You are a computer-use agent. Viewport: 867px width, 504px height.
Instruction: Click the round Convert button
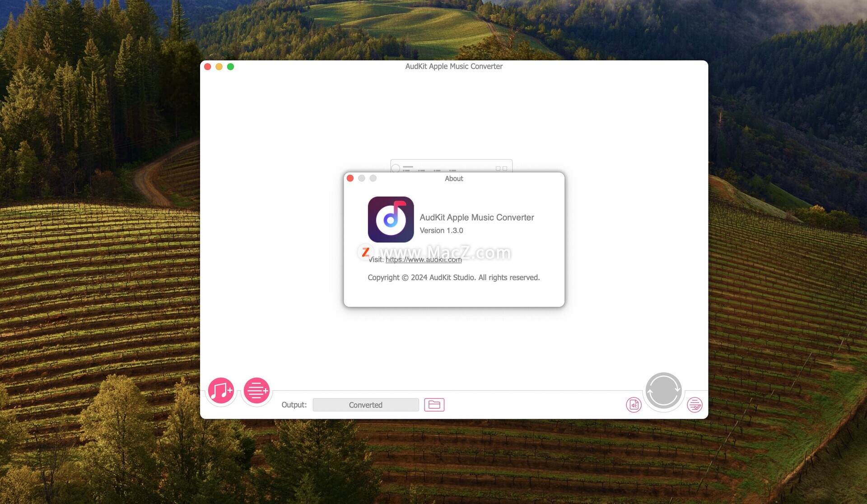pyautogui.click(x=663, y=391)
